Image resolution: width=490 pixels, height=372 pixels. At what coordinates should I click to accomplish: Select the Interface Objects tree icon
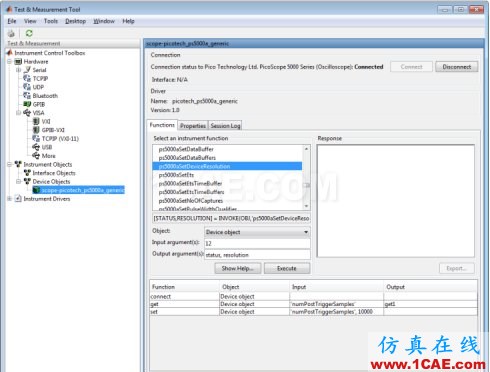[27, 173]
